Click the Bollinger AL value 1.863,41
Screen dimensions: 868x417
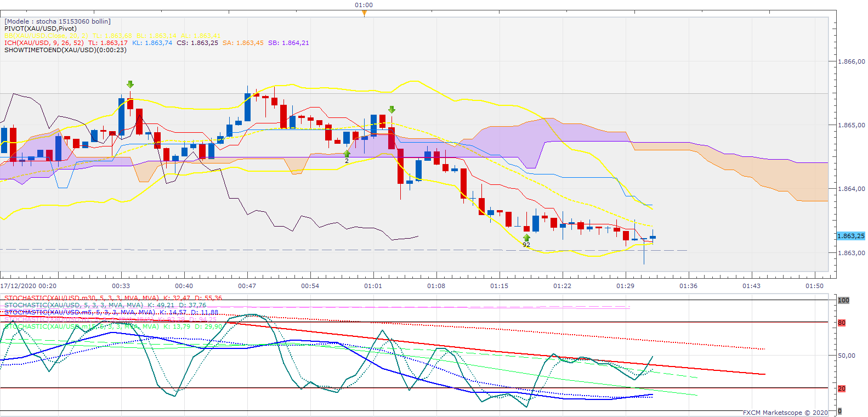201,36
